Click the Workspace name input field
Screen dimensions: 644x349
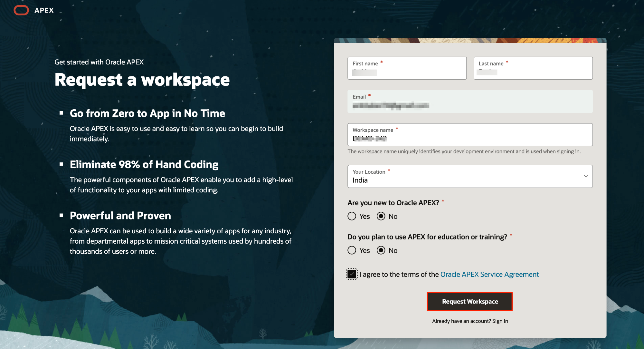coord(470,135)
